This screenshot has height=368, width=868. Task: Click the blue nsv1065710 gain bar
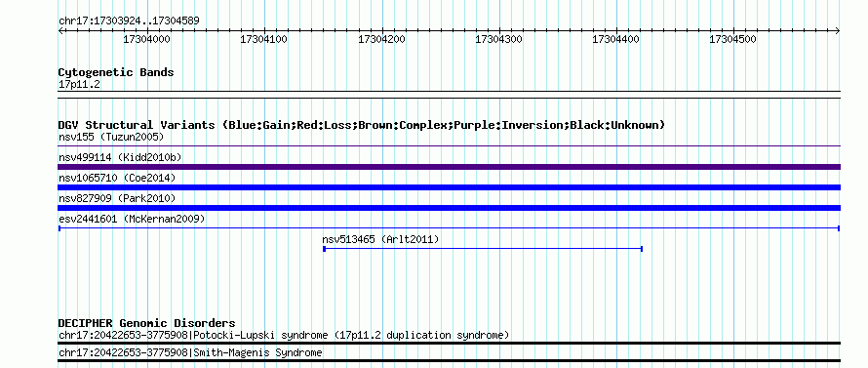[x=450, y=187]
